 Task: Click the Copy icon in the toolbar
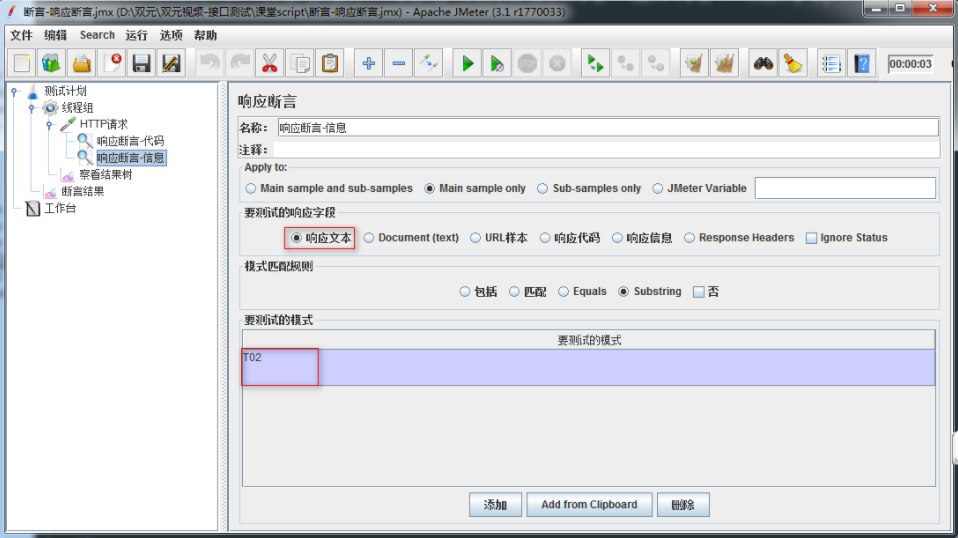[x=300, y=64]
